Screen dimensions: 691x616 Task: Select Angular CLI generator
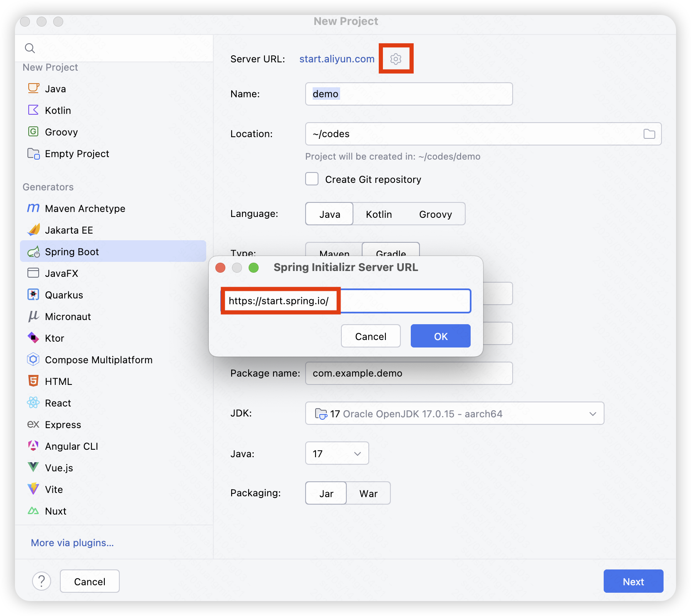(x=113, y=446)
